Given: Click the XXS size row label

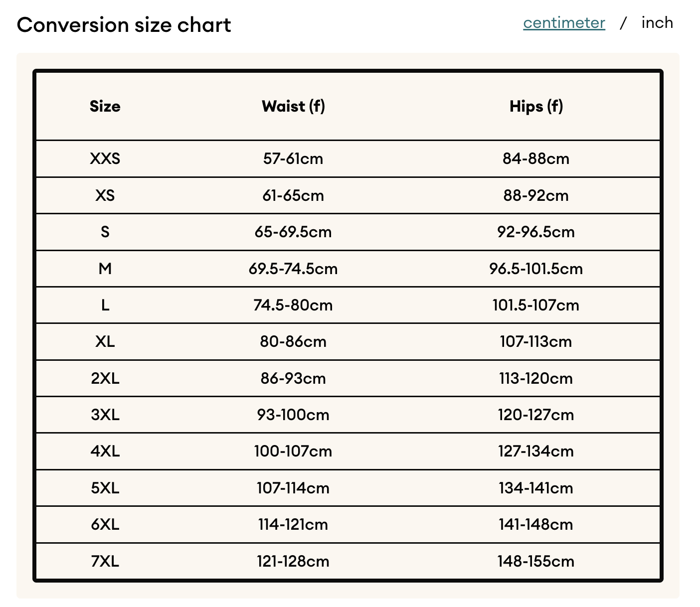Looking at the screenshot, I should 105,158.
